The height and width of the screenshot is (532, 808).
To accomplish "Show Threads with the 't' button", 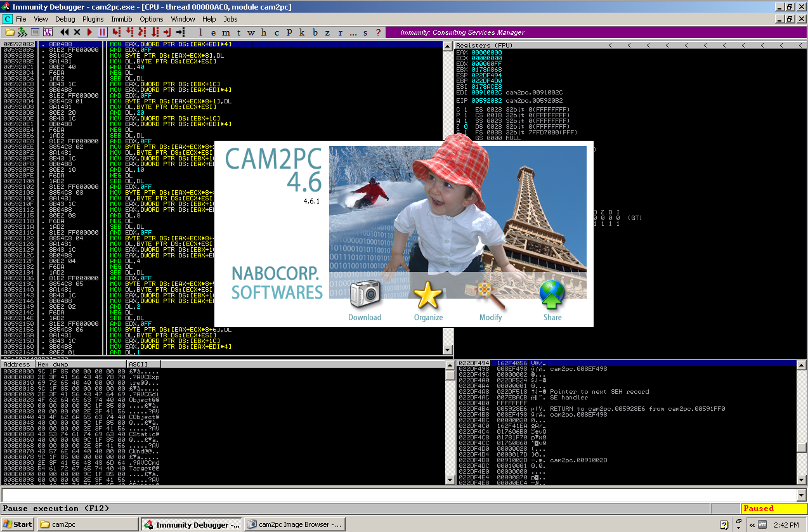I will 238,32.
